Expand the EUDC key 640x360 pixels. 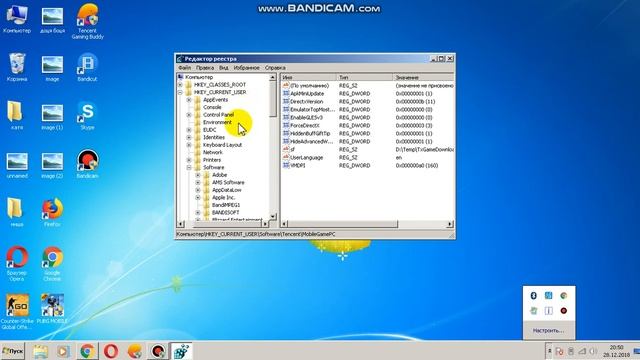(189, 130)
